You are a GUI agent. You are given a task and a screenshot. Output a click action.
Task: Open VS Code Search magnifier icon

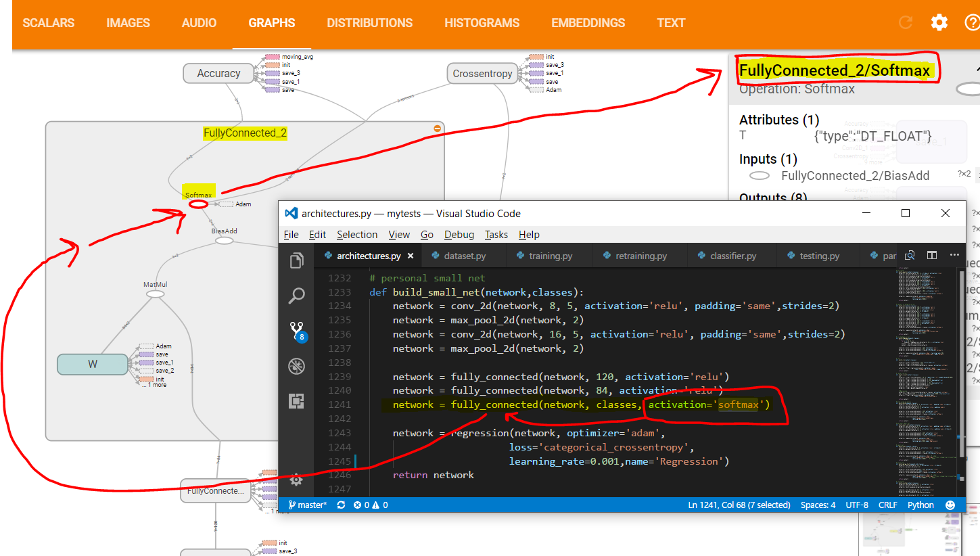(x=296, y=296)
